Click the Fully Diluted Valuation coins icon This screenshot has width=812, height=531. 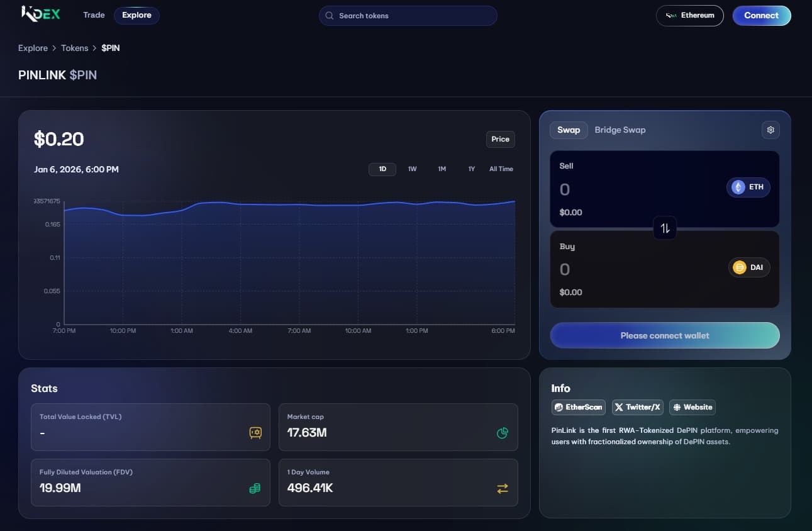tap(255, 488)
